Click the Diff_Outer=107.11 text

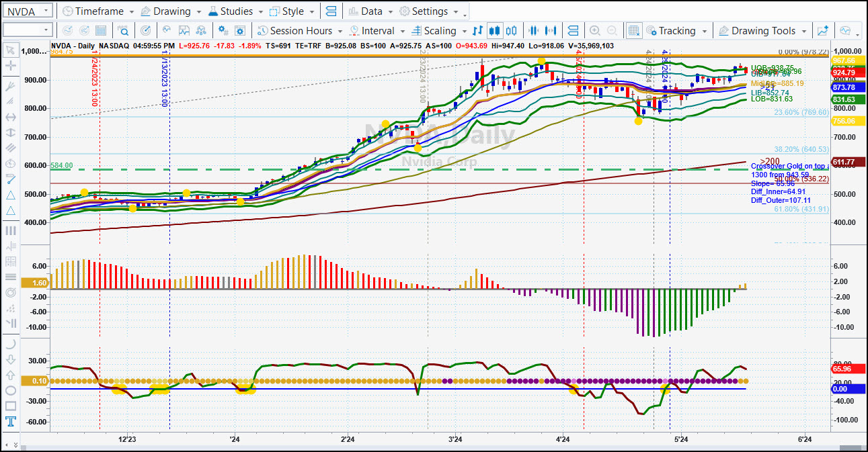click(781, 200)
